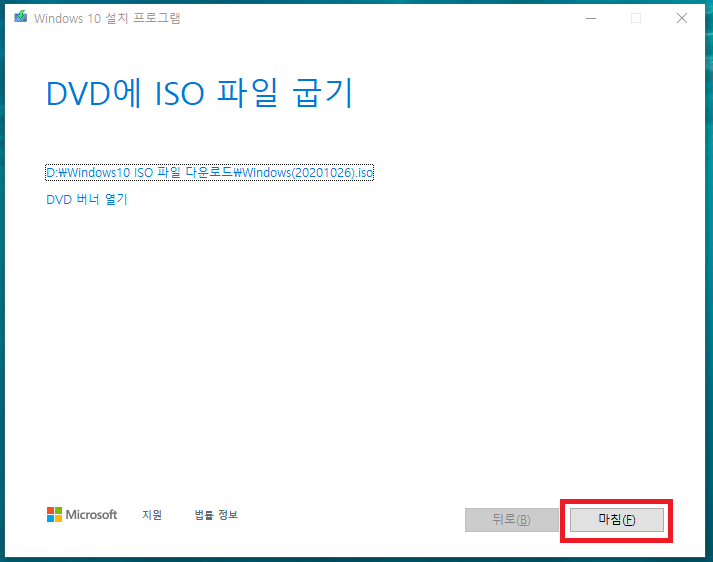Minimize the Windows 10 setup window

591,18
